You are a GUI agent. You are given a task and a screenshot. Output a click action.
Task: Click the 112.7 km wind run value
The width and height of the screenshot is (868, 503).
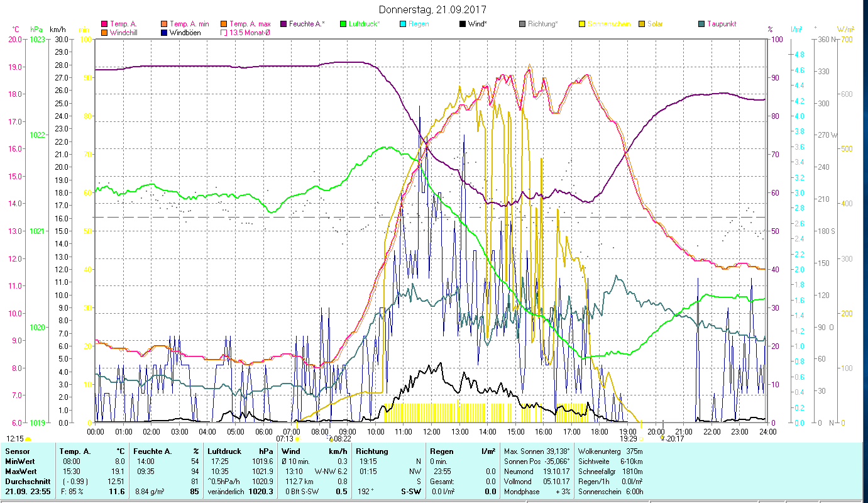[300, 481]
